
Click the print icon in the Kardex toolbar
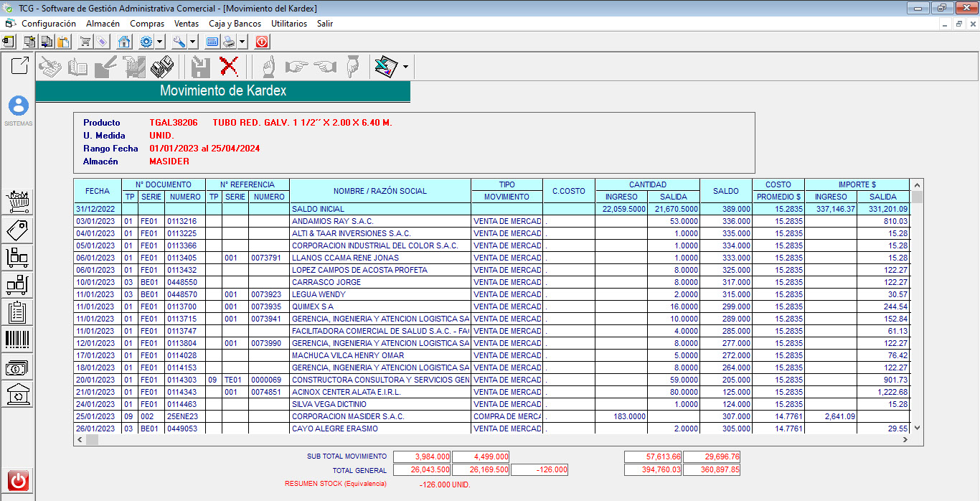coord(162,67)
